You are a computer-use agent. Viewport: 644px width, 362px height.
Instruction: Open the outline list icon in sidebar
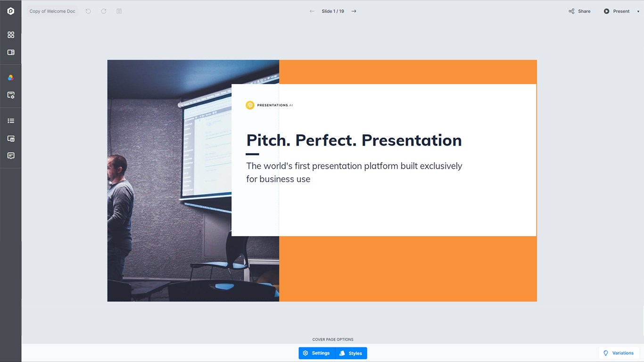[x=11, y=121]
